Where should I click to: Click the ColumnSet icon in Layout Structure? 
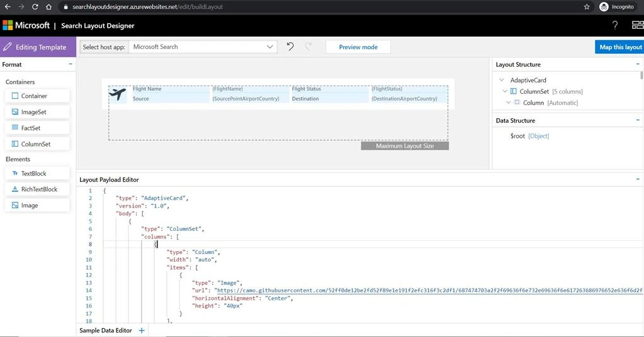pyautogui.click(x=514, y=91)
